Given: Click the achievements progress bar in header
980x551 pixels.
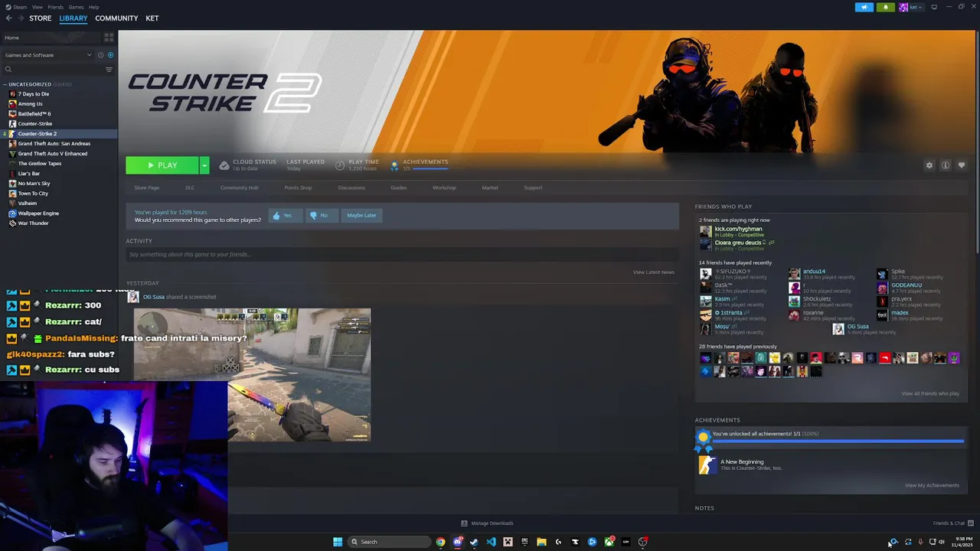Looking at the screenshot, I should [x=431, y=168].
